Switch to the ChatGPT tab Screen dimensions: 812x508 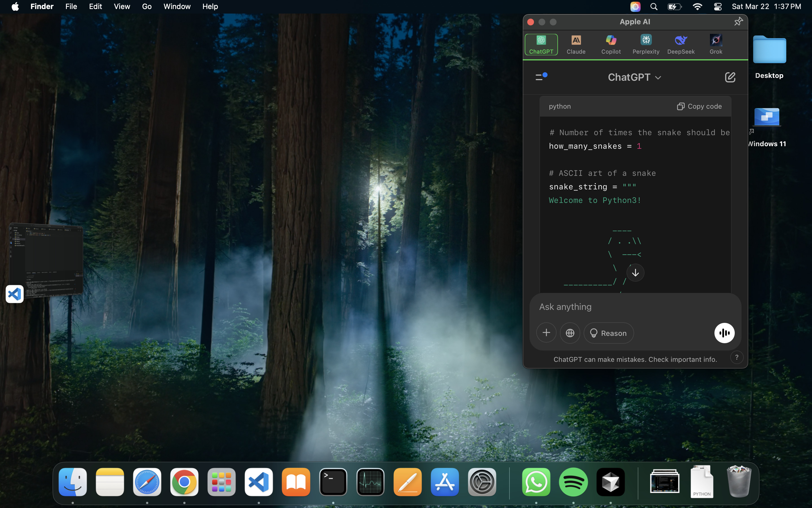(541, 45)
